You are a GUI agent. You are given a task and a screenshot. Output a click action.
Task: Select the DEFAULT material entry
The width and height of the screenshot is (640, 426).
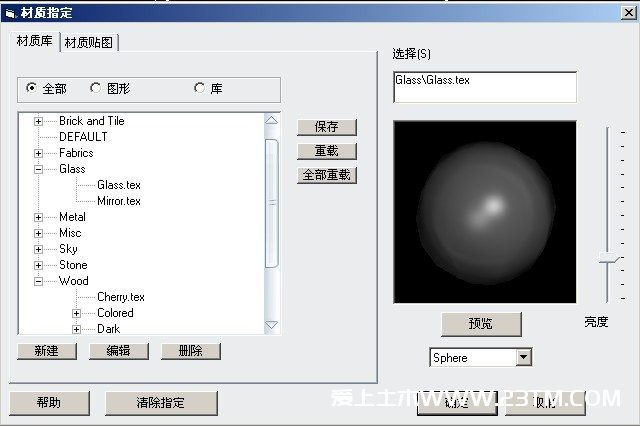83,137
